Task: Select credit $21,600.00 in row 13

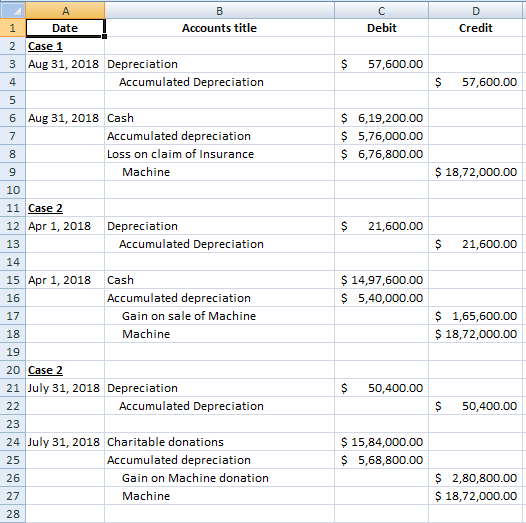Action: [475, 244]
